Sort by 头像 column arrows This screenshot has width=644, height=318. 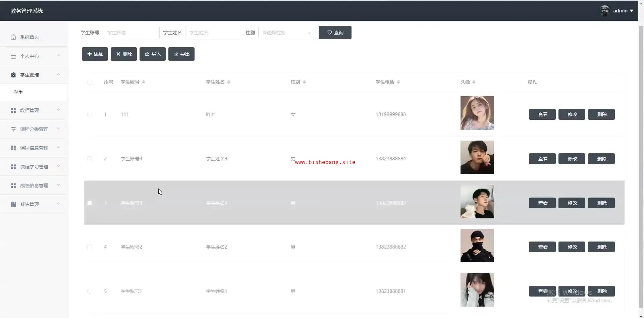tap(474, 82)
